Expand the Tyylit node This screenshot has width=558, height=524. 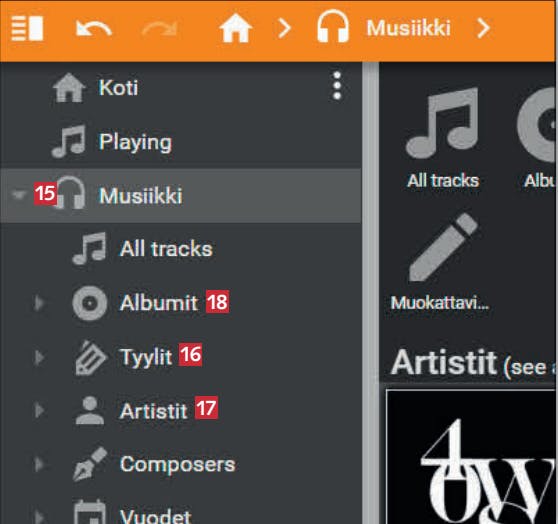coord(39,357)
